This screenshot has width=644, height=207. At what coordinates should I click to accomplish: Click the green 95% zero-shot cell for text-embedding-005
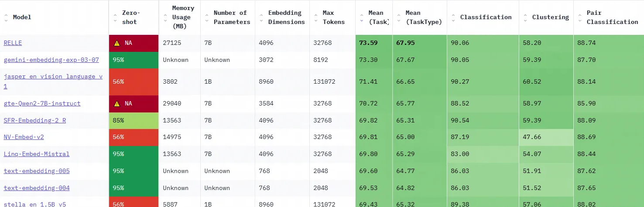coord(133,171)
